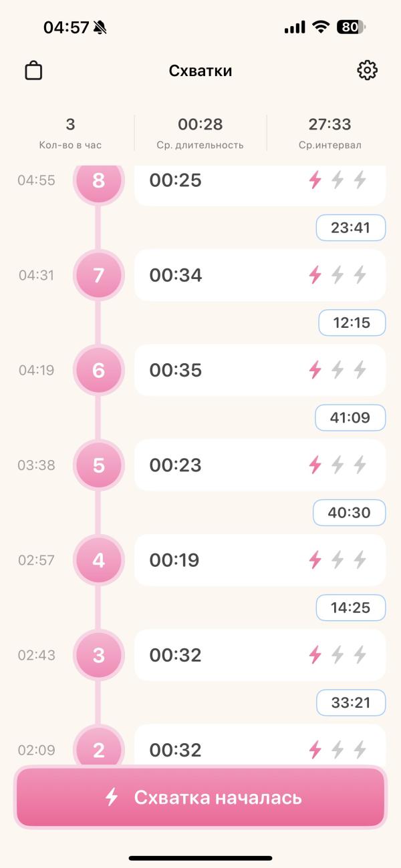
Task: Tap first pink bolt on contraction 8
Action: (315, 180)
